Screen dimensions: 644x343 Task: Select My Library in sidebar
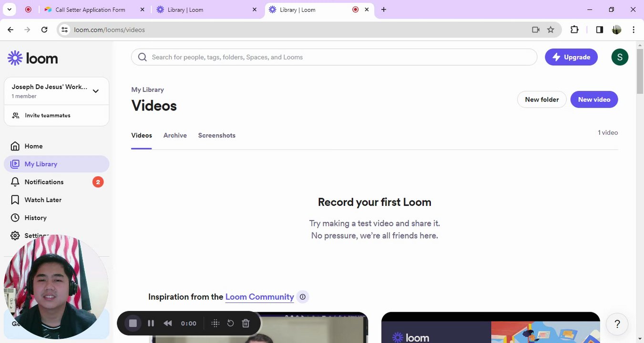(56, 164)
